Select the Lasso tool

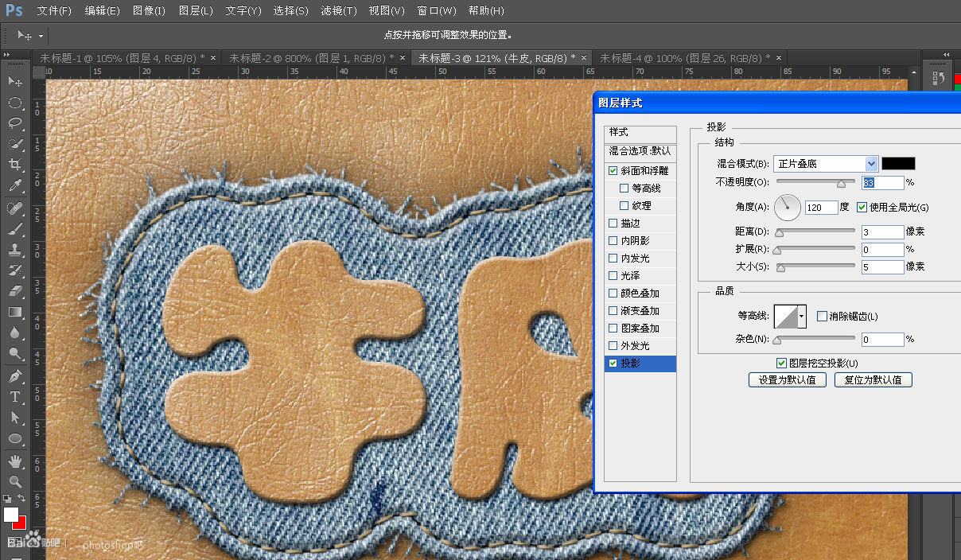pos(15,123)
